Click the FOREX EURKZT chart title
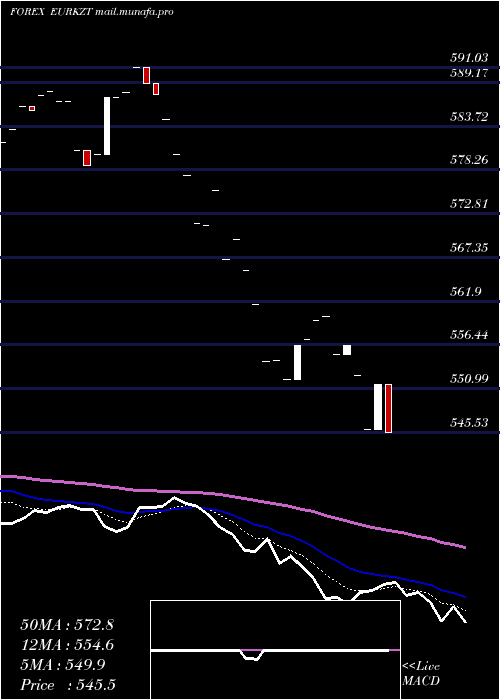The height and width of the screenshot is (700, 500). click(92, 12)
